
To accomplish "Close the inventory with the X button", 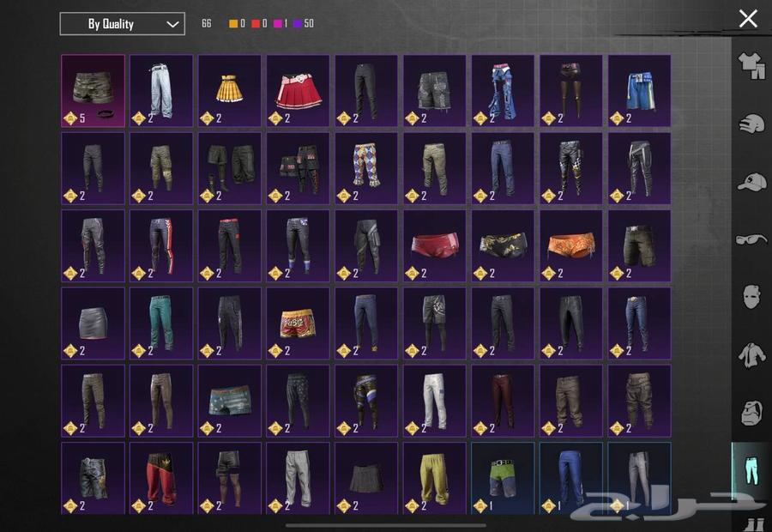I will click(x=748, y=18).
